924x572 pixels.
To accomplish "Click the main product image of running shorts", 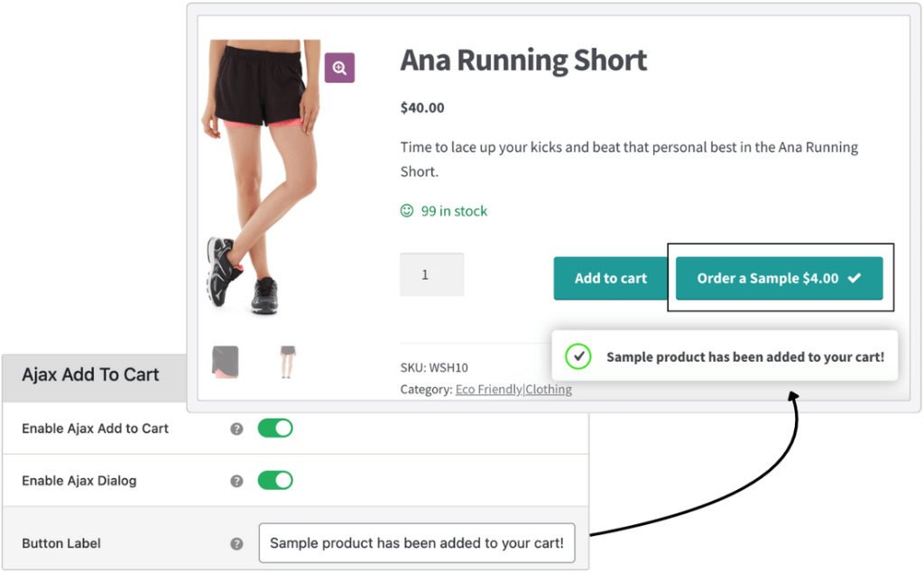I will point(263,177).
